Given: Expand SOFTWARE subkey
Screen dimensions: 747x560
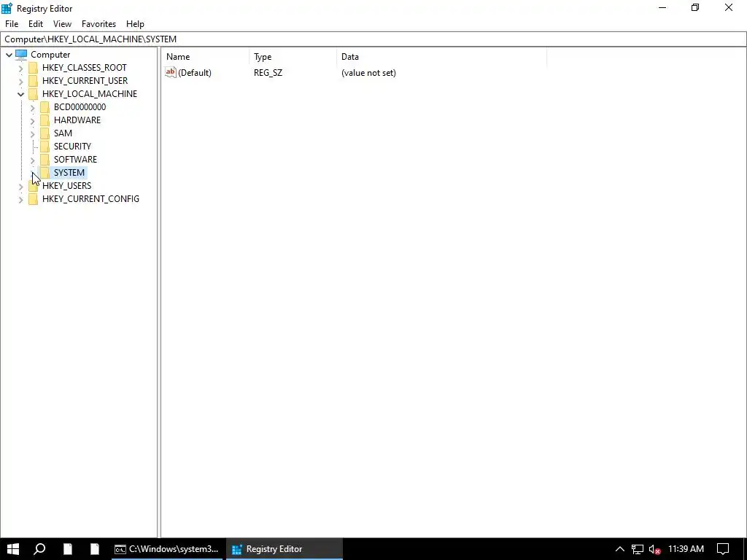Looking at the screenshot, I should 32,160.
